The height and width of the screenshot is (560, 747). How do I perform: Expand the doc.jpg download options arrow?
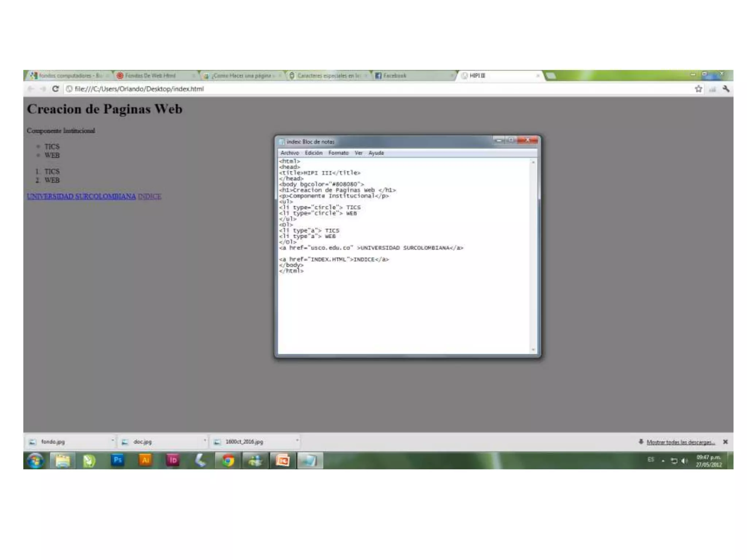coord(205,441)
